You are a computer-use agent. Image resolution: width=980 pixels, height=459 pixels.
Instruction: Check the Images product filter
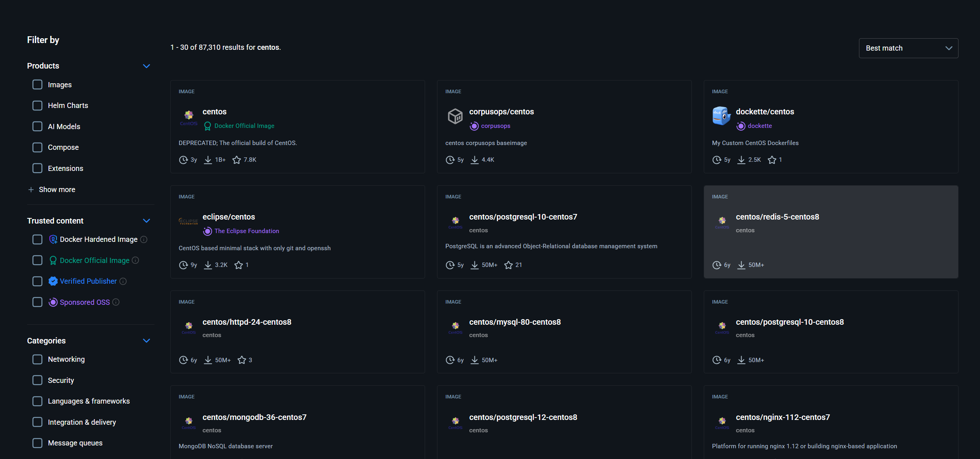pyautogui.click(x=37, y=84)
